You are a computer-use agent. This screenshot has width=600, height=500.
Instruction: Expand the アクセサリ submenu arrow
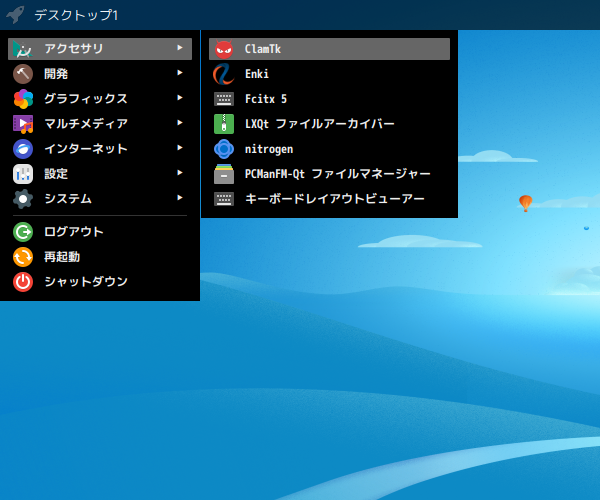tap(180, 47)
